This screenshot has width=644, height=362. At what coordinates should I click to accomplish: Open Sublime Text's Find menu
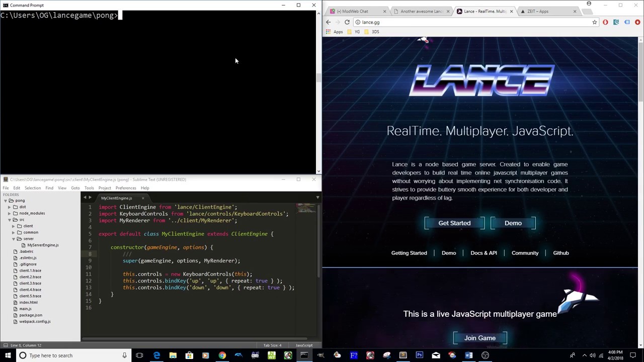(49, 188)
